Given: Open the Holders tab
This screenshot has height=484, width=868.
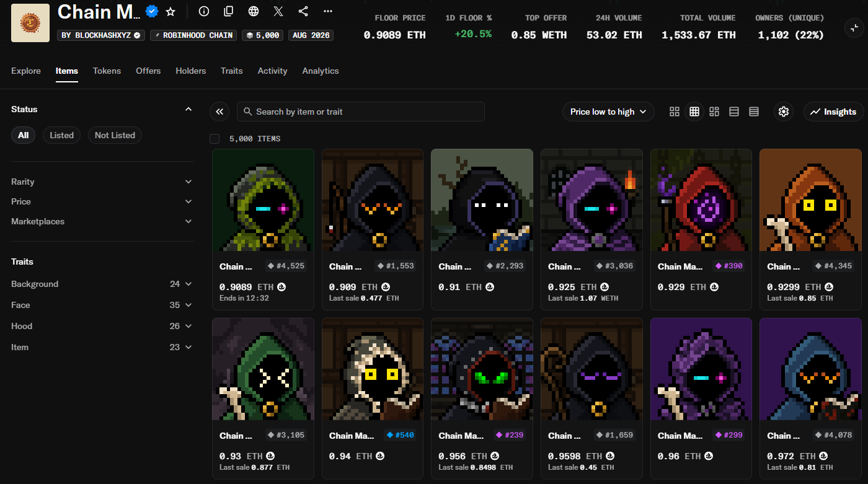Looking at the screenshot, I should click(191, 71).
